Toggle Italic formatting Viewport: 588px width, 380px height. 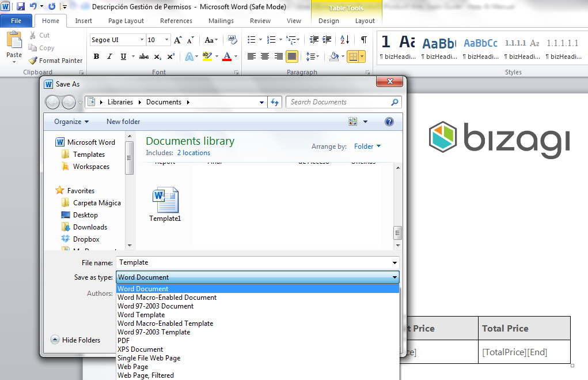[109, 57]
